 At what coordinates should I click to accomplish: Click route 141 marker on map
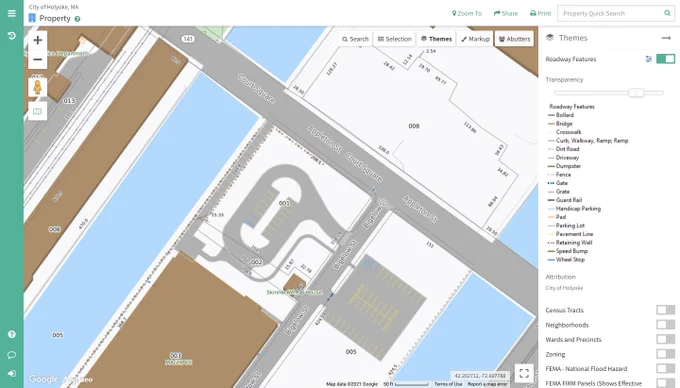[x=188, y=39]
